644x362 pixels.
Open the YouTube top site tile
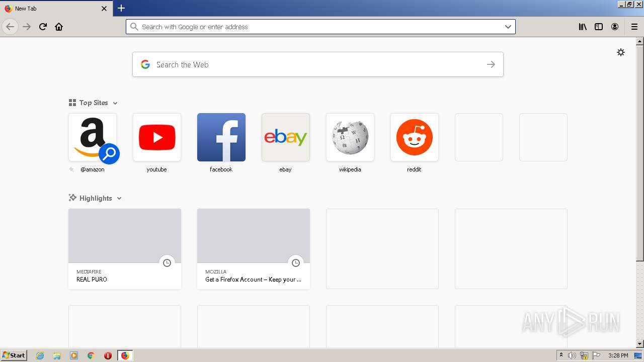tap(157, 137)
